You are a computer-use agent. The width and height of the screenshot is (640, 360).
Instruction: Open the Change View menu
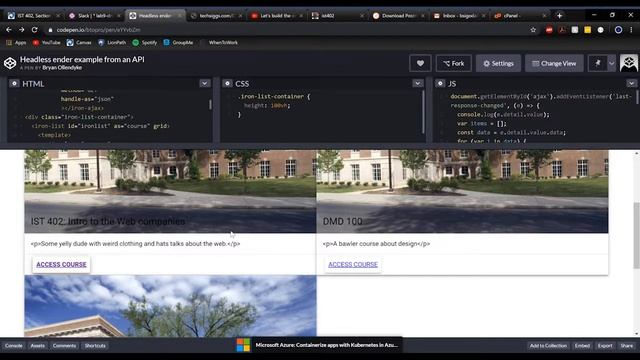tap(554, 63)
